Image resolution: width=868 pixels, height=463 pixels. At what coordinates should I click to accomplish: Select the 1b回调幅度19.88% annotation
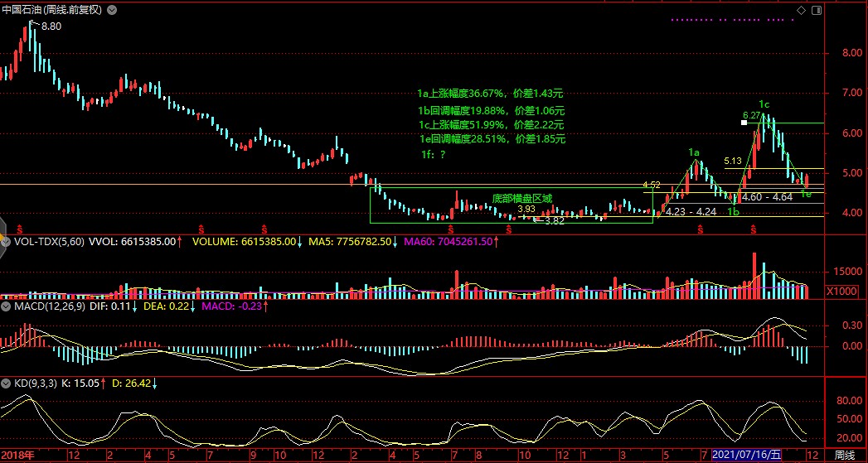point(492,111)
